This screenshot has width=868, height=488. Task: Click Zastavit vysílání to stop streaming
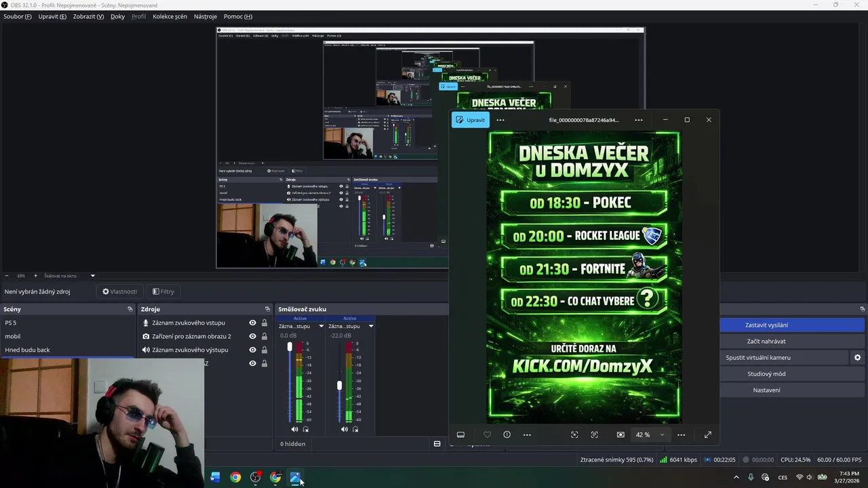pyautogui.click(x=766, y=325)
